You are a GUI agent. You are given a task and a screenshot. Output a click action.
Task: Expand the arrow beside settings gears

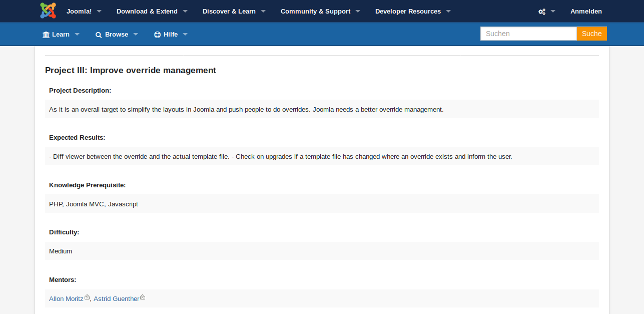[x=553, y=11]
